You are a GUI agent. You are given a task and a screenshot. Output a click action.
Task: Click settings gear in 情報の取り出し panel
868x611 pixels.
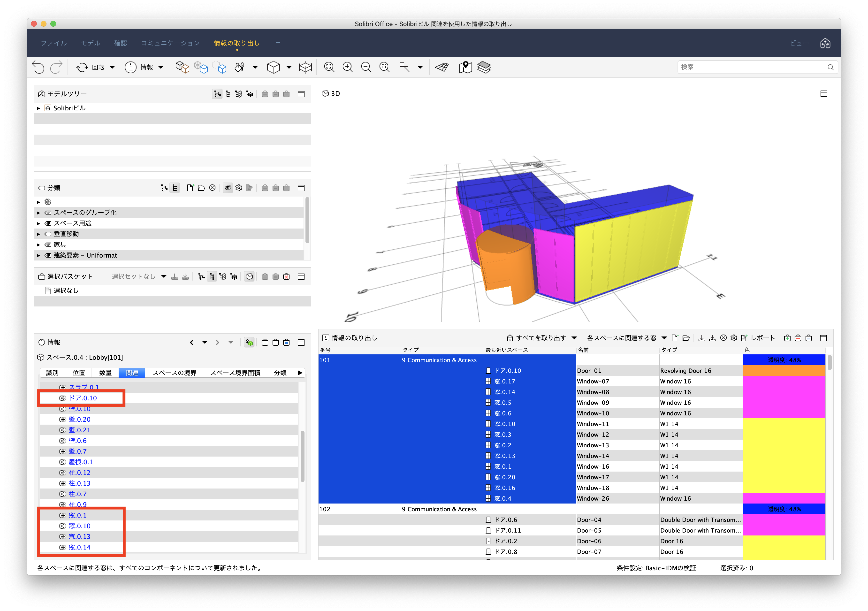click(734, 338)
